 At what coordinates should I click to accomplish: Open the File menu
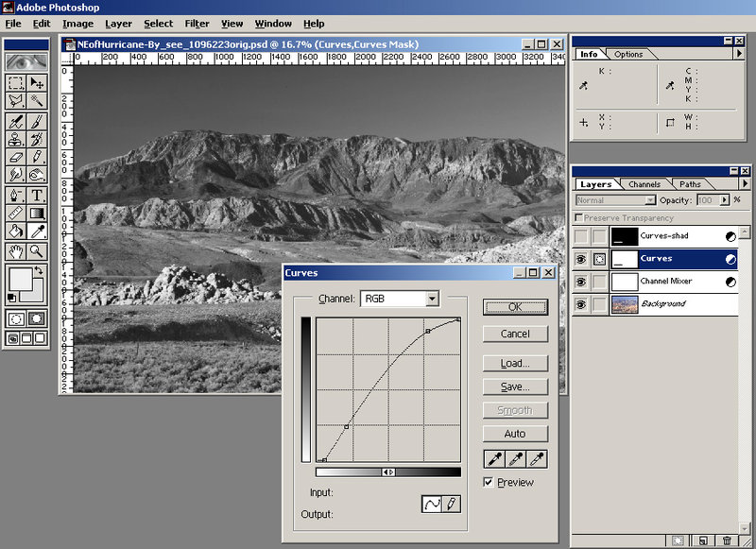click(13, 24)
